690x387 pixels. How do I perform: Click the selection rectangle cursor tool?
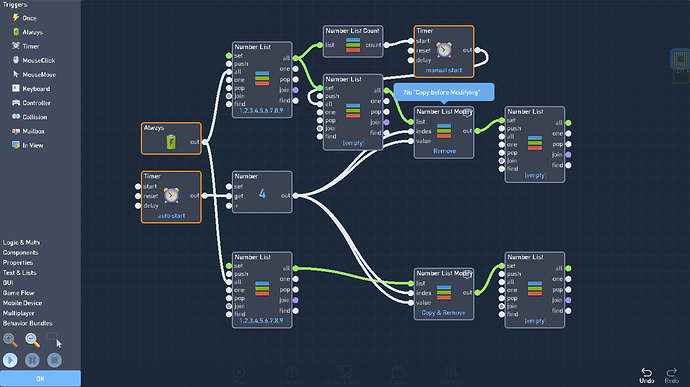[55, 340]
